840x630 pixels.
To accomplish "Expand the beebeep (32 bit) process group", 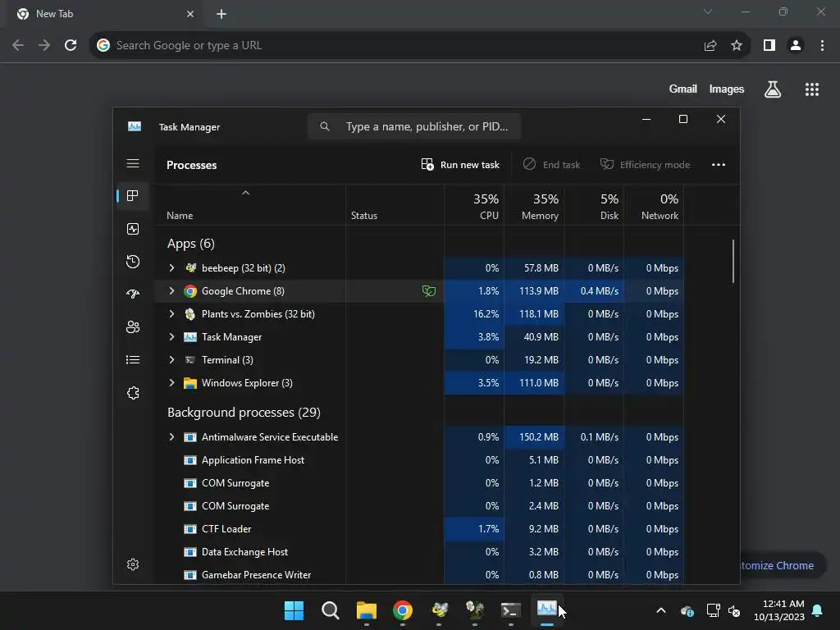I will (x=171, y=268).
